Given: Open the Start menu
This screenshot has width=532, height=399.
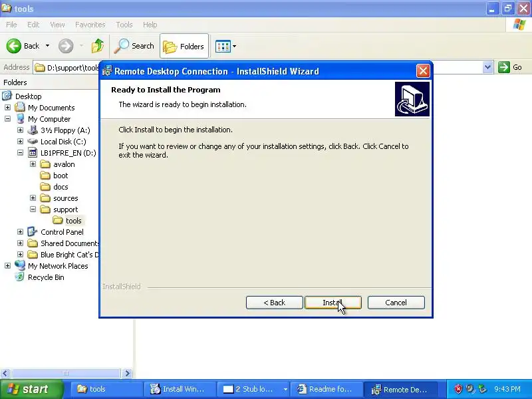Looking at the screenshot, I should [31, 389].
